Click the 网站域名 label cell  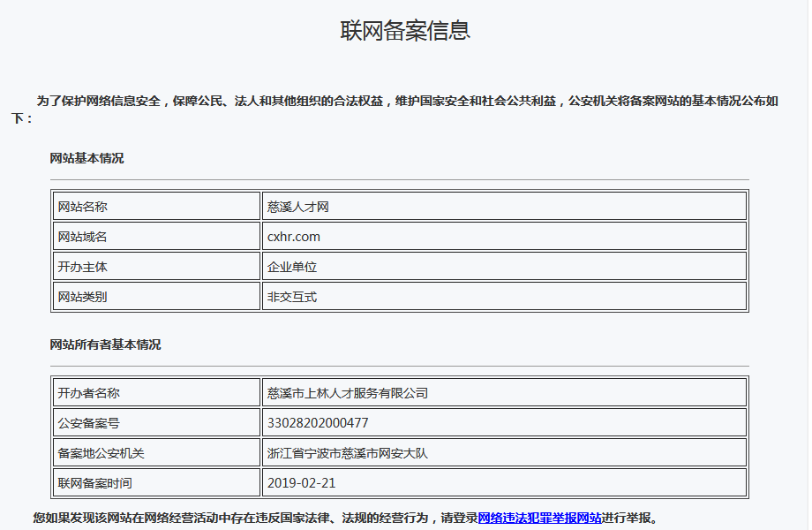(x=156, y=236)
